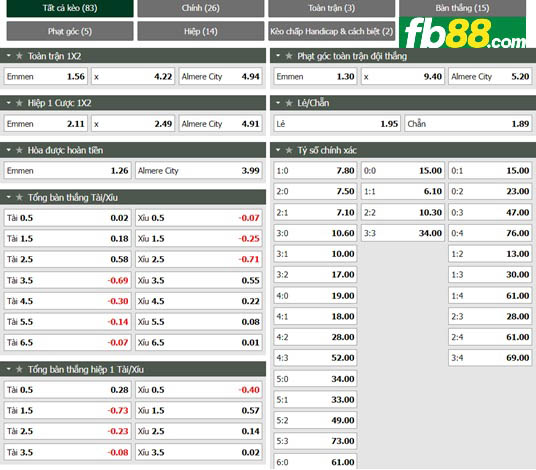Pick first half Tài 3.5 at -0.08
Screen dimensions: 536x470
67,452
